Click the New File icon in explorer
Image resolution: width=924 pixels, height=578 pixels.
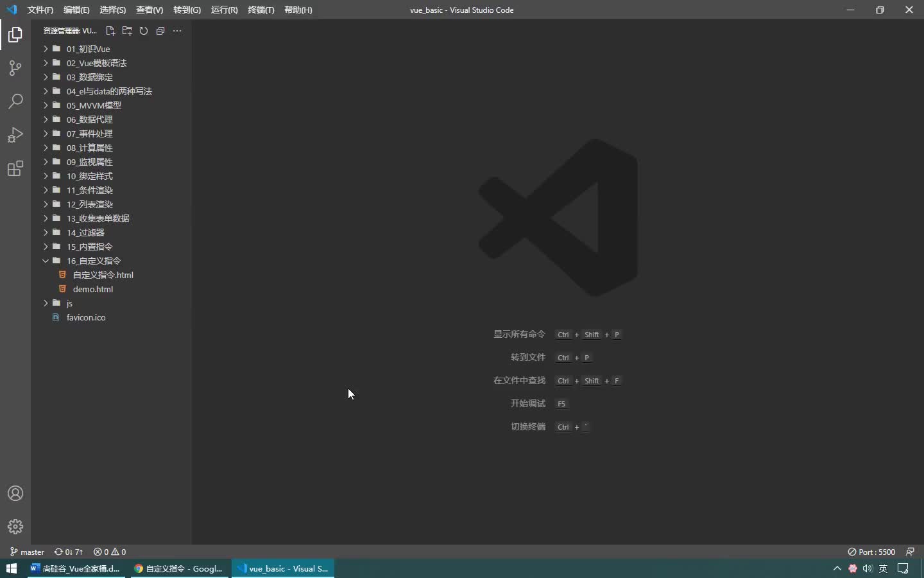110,31
